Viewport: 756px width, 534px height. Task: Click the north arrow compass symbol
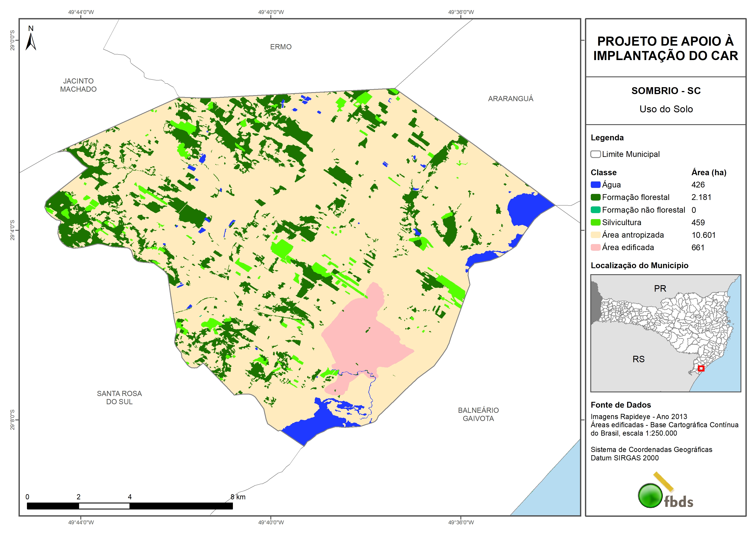31,42
